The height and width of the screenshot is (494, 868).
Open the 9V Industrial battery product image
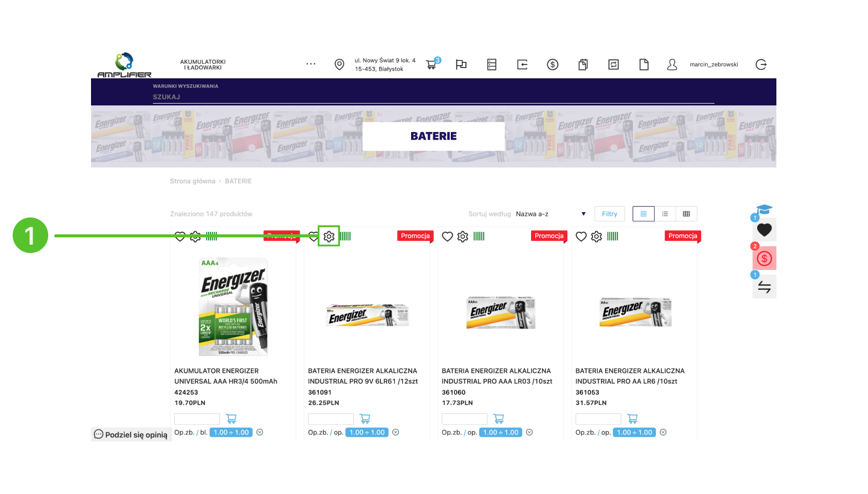click(367, 314)
